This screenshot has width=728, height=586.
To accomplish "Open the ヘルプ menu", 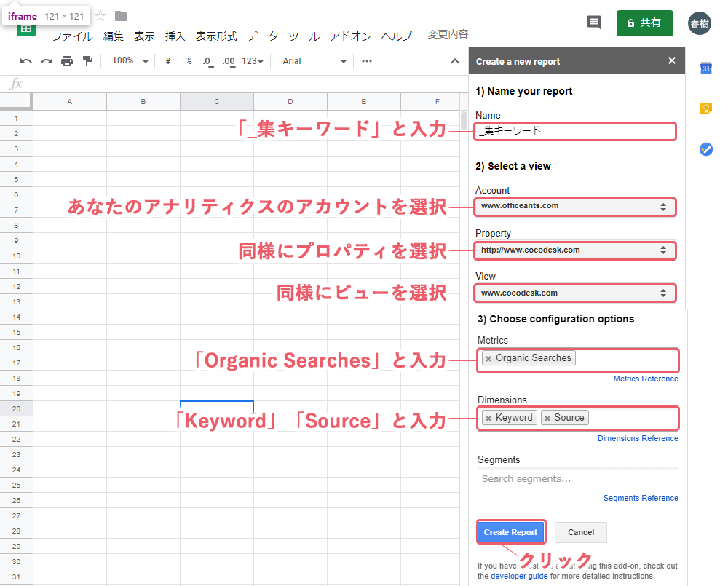I will 397,36.
